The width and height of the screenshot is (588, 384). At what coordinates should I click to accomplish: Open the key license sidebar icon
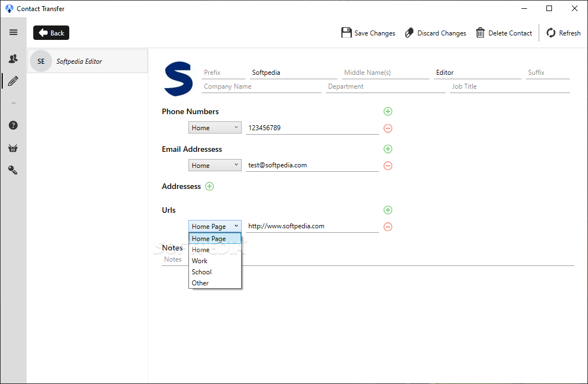pos(13,170)
